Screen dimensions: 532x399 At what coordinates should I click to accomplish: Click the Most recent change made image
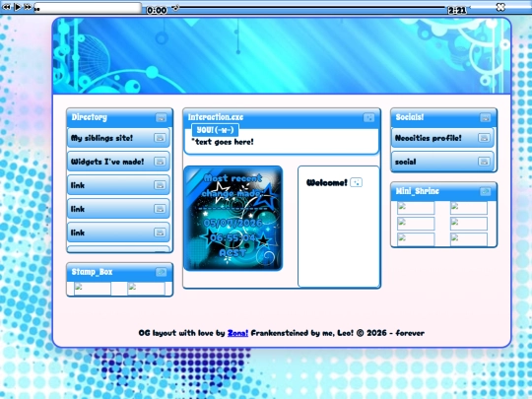[233, 219]
